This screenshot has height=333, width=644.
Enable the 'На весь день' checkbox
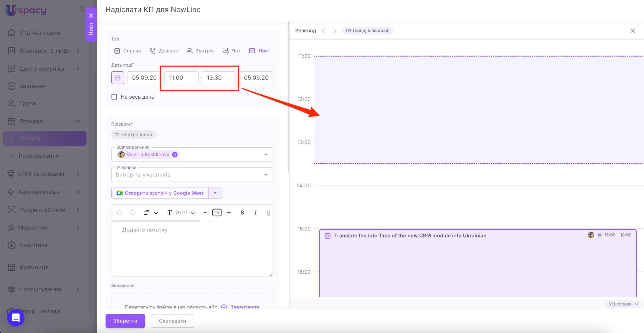click(114, 97)
